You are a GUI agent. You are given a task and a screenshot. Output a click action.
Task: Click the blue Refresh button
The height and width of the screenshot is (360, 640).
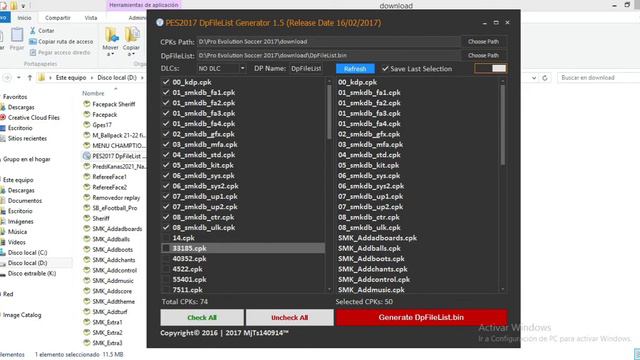point(355,69)
